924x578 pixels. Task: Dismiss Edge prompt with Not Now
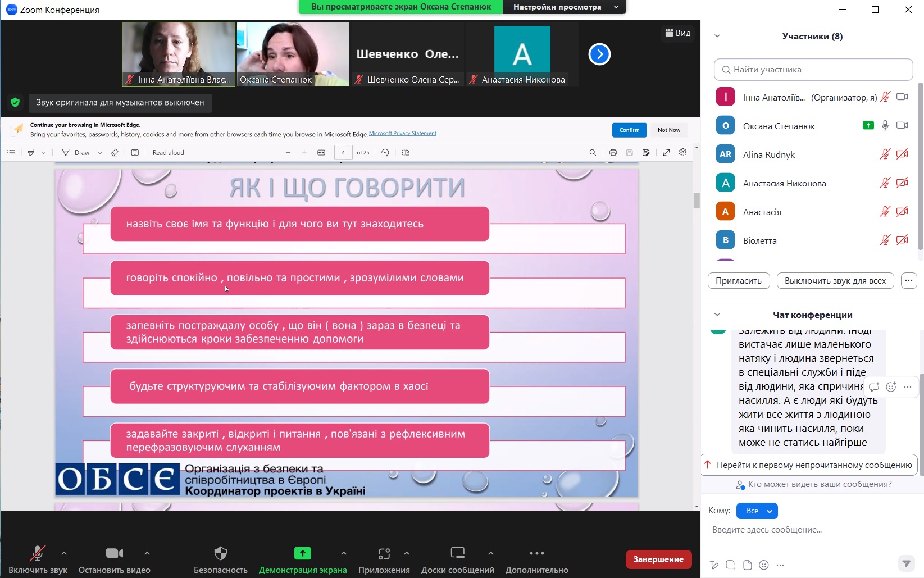coord(669,130)
